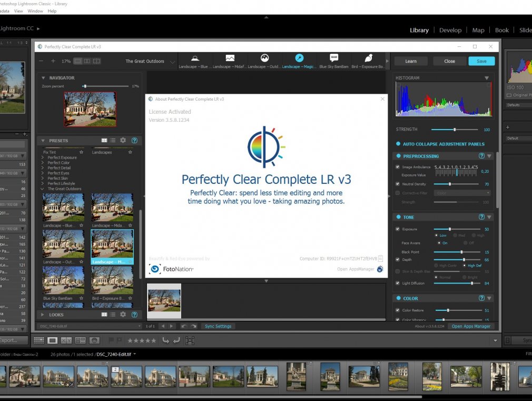The height and width of the screenshot is (401, 532).
Task: Select the side-by-side view mode icon
Action: coord(97,61)
